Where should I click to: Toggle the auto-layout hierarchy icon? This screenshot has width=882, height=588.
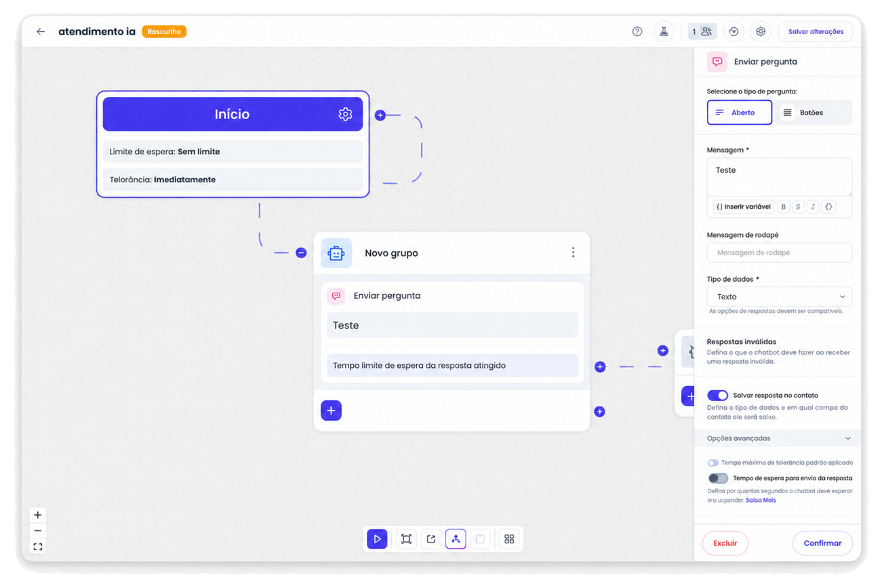(x=456, y=539)
